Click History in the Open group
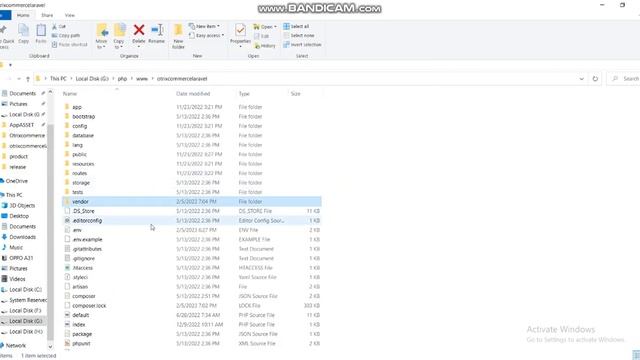640x360 pixels. [x=265, y=45]
